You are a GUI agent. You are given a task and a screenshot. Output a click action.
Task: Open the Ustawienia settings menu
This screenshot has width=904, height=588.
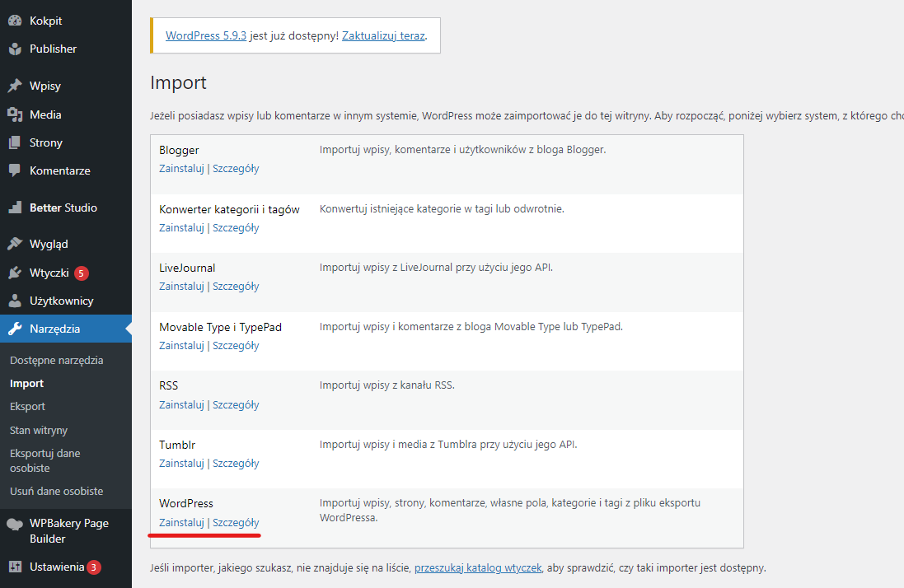pyautogui.click(x=56, y=567)
